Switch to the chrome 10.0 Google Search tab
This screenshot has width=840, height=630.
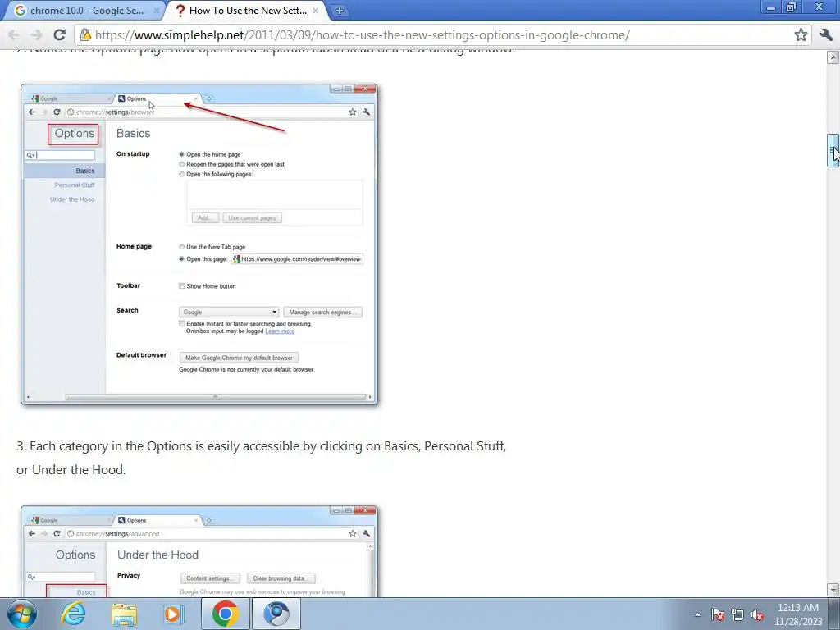coord(85,10)
